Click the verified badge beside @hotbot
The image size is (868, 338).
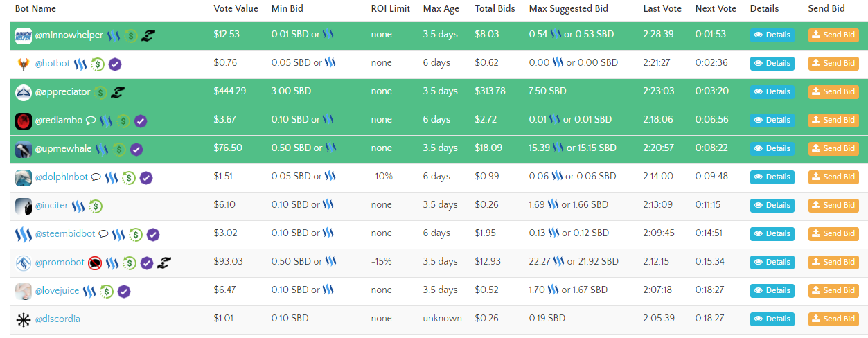coord(115,64)
